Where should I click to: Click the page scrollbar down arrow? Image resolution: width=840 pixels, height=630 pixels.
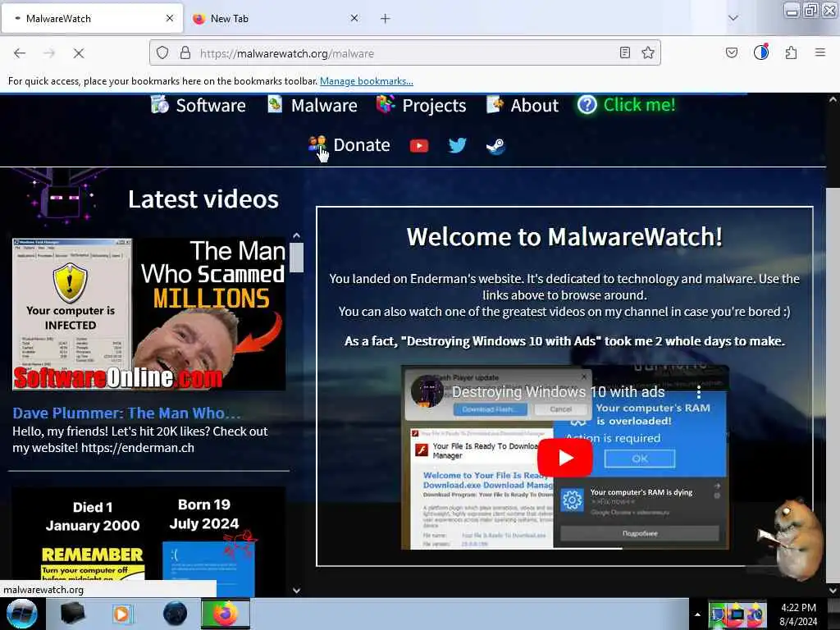(833, 591)
